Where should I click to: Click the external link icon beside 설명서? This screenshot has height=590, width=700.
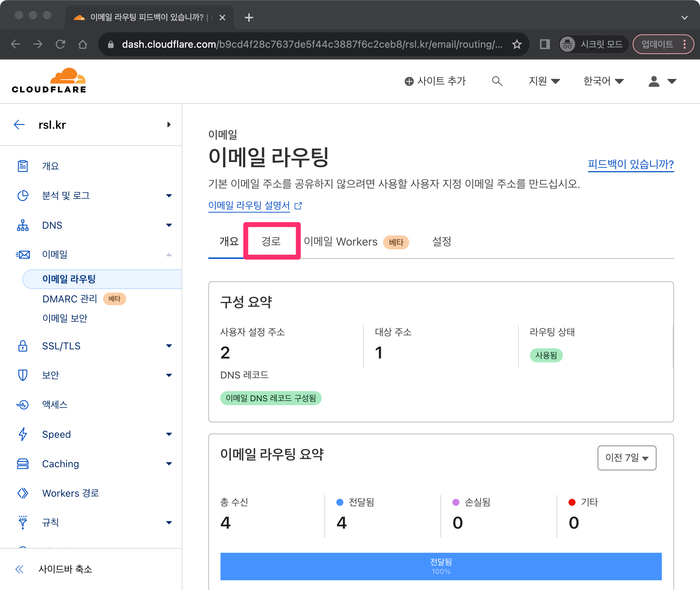pyautogui.click(x=298, y=206)
